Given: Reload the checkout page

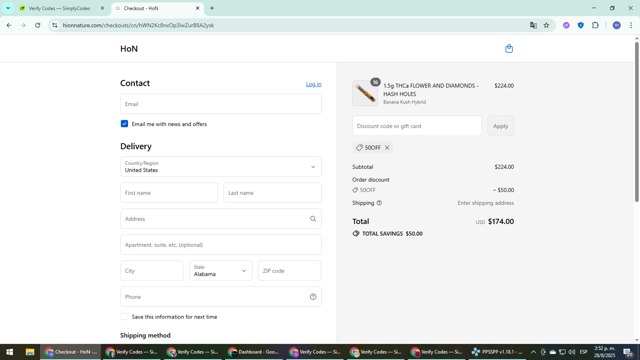Looking at the screenshot, I should point(38,25).
